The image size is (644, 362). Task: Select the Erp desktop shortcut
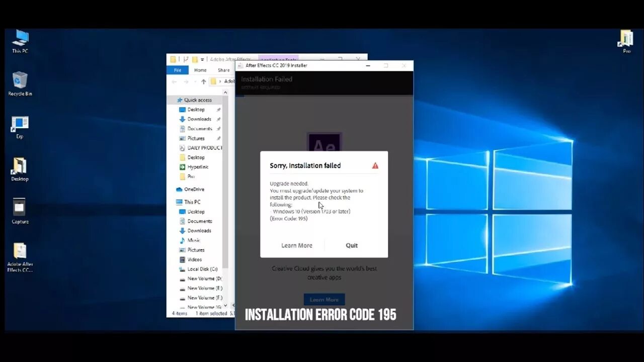[20, 128]
